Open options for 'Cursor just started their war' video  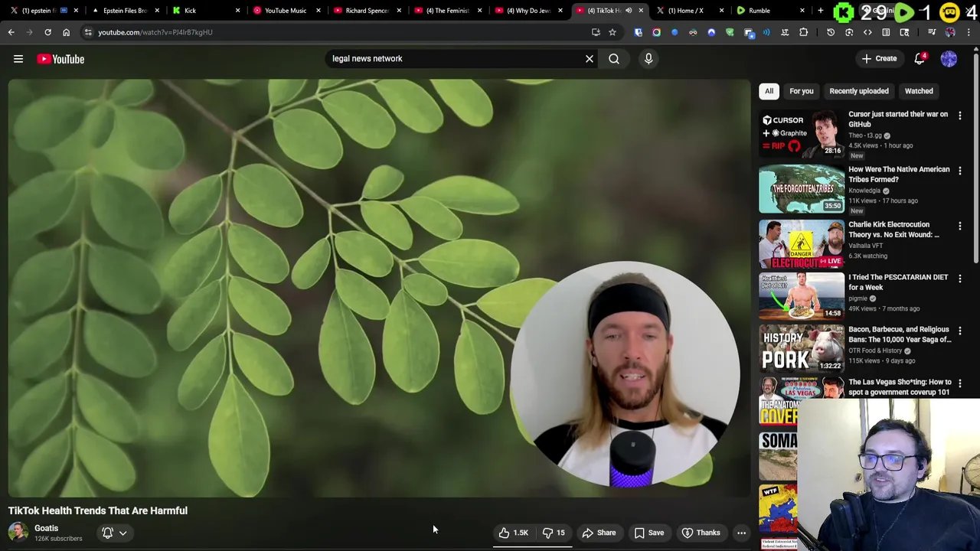[960, 116]
